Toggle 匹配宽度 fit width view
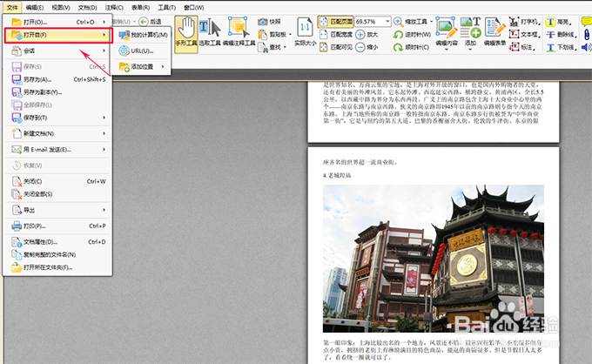Screen dimensions: 592x364 click(x=336, y=34)
